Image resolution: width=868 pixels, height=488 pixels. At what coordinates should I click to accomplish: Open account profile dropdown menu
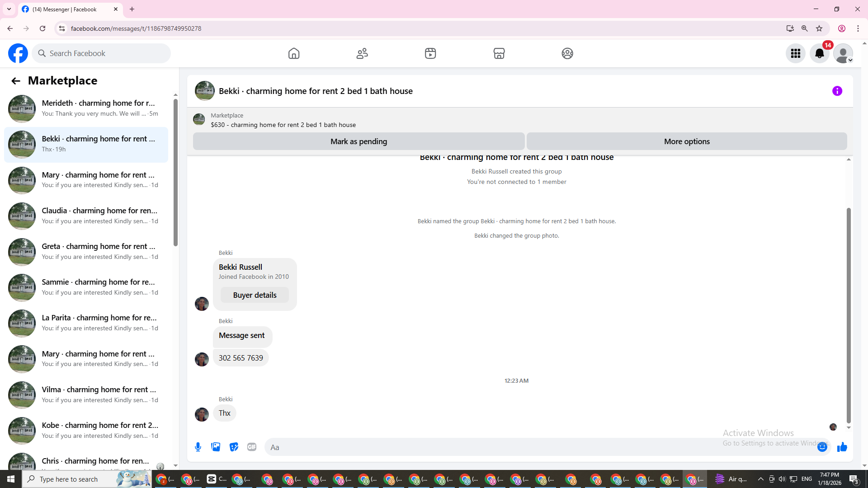(843, 53)
